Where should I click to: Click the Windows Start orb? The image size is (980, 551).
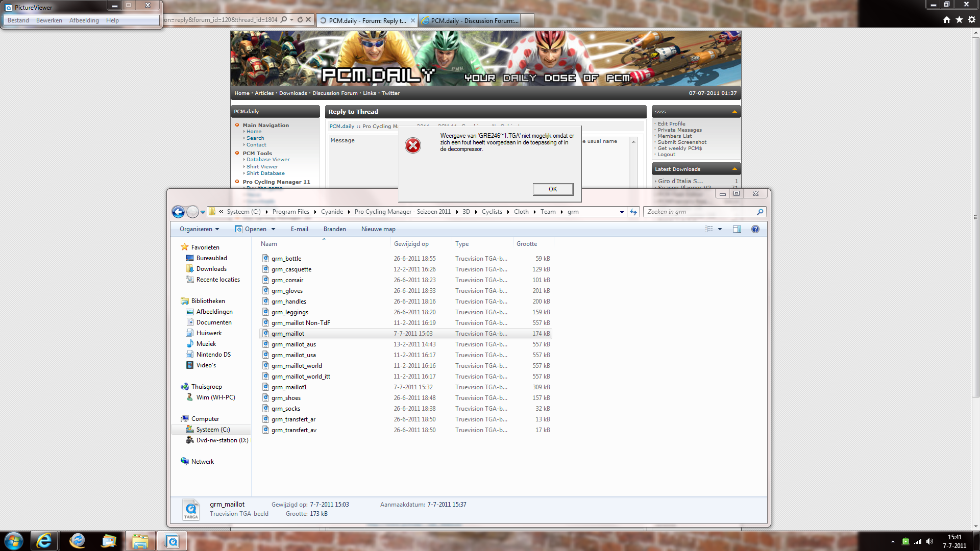14,541
